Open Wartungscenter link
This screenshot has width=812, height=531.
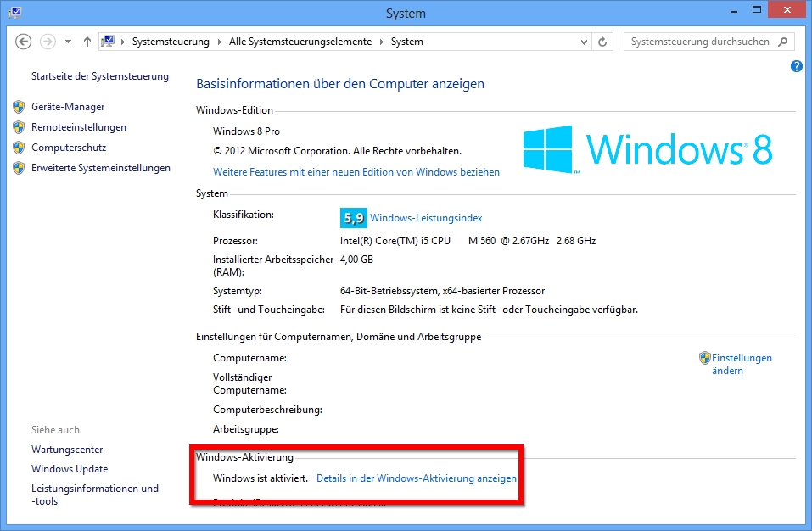(67, 450)
